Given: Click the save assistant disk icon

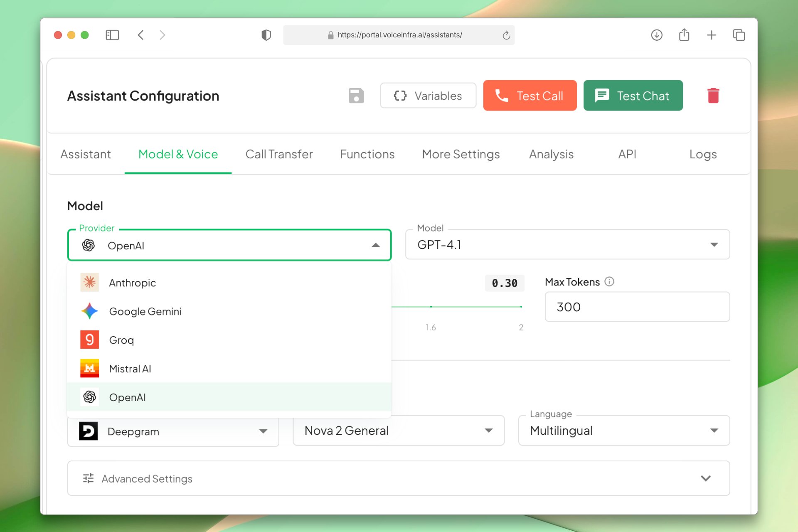Looking at the screenshot, I should [x=356, y=96].
